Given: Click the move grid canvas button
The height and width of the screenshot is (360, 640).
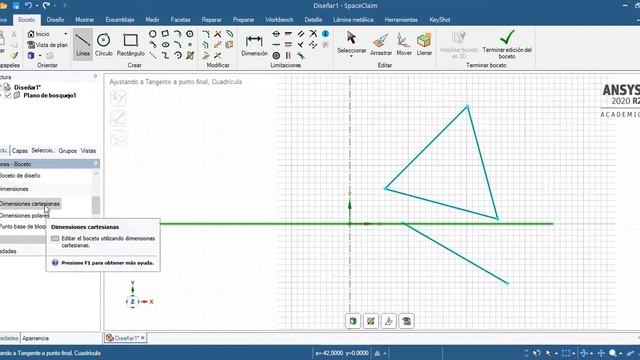Looking at the screenshot, I should click(x=389, y=321).
